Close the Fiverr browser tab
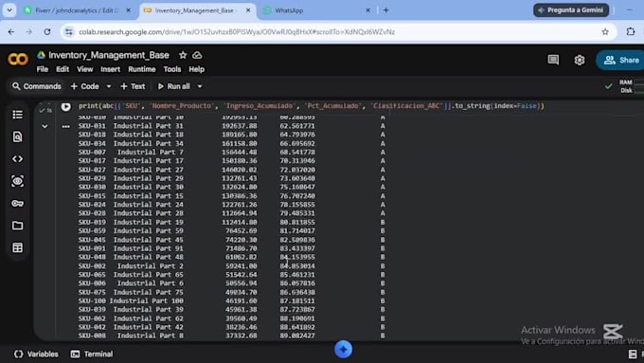This screenshot has height=363, width=644. point(128,10)
